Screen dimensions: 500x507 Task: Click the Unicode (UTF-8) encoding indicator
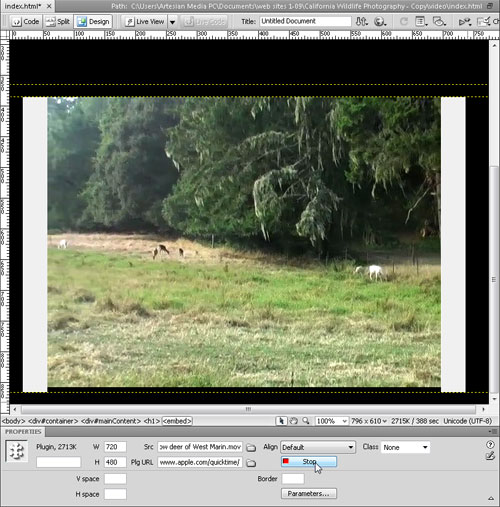pyautogui.click(x=467, y=421)
